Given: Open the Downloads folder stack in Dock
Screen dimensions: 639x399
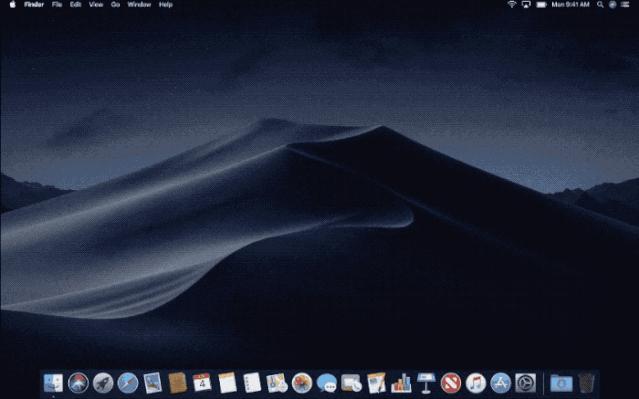Looking at the screenshot, I should (x=561, y=383).
